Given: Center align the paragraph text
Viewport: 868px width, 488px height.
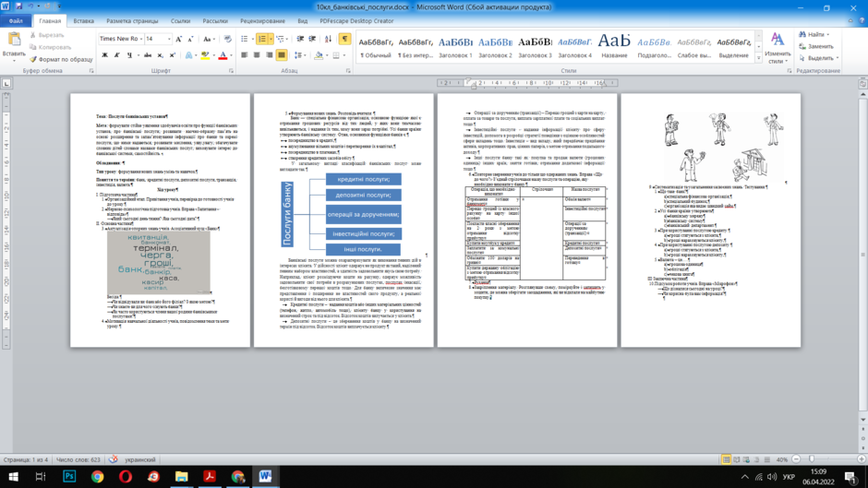Looking at the screenshot, I should [257, 55].
